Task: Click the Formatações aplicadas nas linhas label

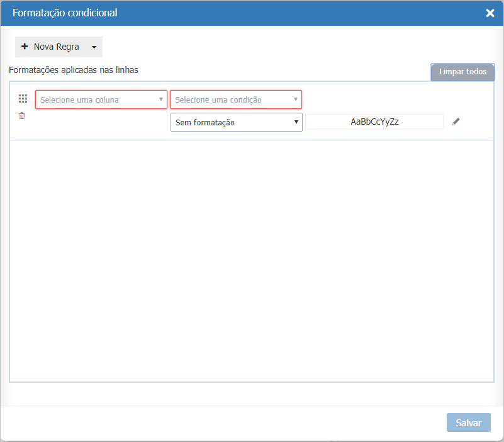Action: tap(74, 70)
